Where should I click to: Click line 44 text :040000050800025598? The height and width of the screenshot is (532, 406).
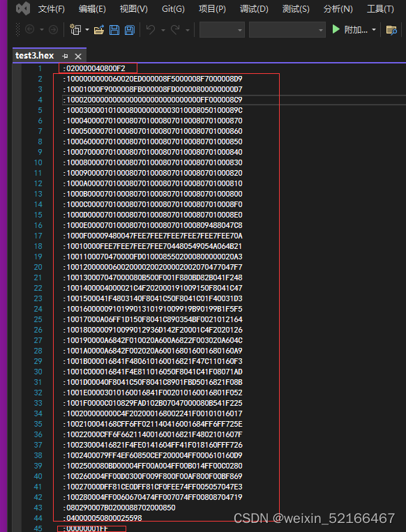coord(103,519)
